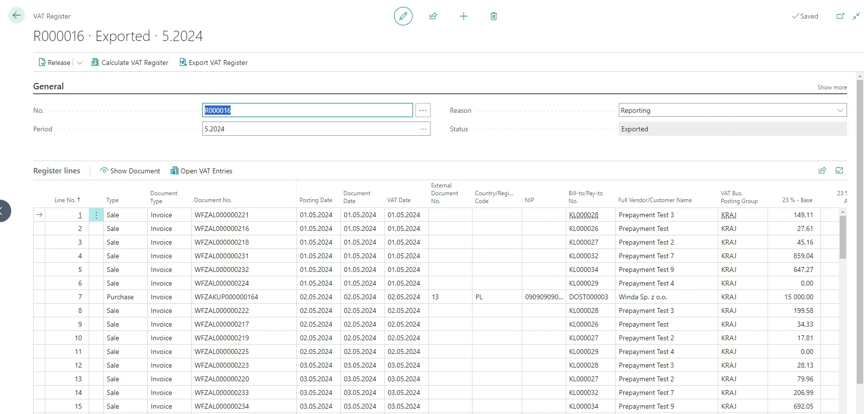This screenshot has height=414, width=868.
Task: Click Prepayment Test 7 in line 4
Action: pos(646,256)
